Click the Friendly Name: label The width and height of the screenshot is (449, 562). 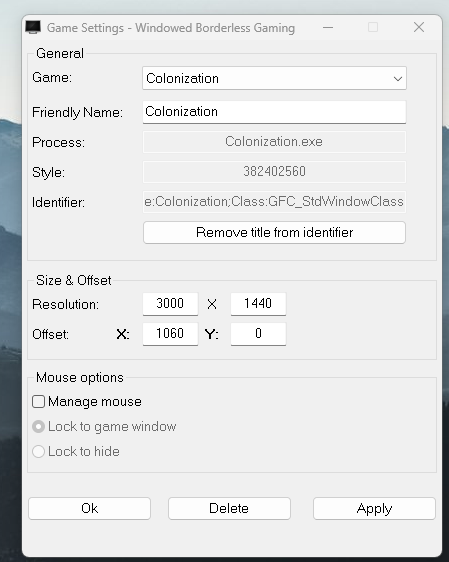(x=77, y=112)
